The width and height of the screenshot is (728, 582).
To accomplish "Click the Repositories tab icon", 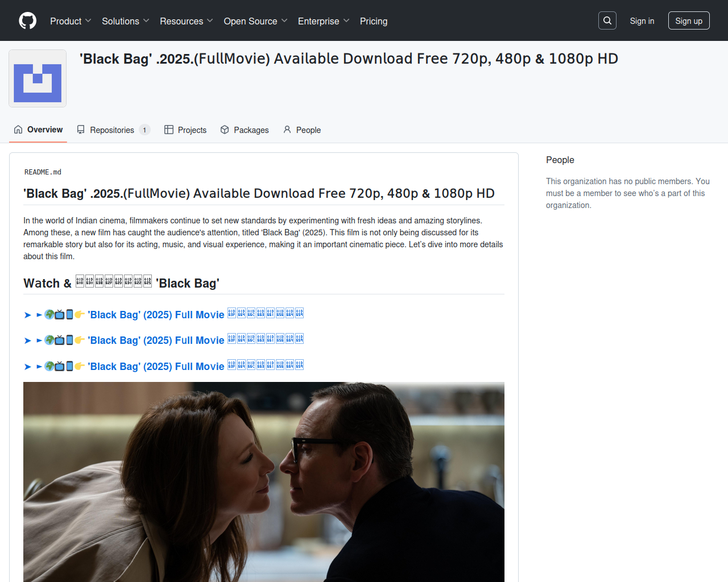I will (x=81, y=130).
